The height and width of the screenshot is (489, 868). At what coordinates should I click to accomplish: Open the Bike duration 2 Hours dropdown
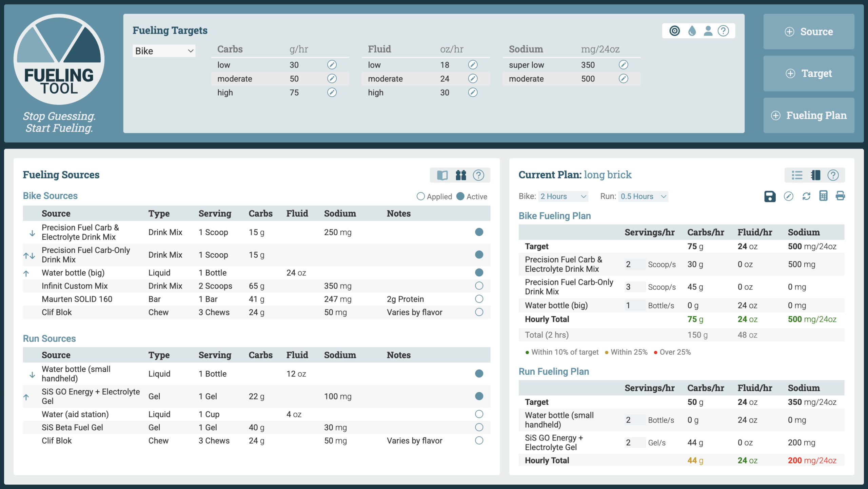tap(563, 196)
